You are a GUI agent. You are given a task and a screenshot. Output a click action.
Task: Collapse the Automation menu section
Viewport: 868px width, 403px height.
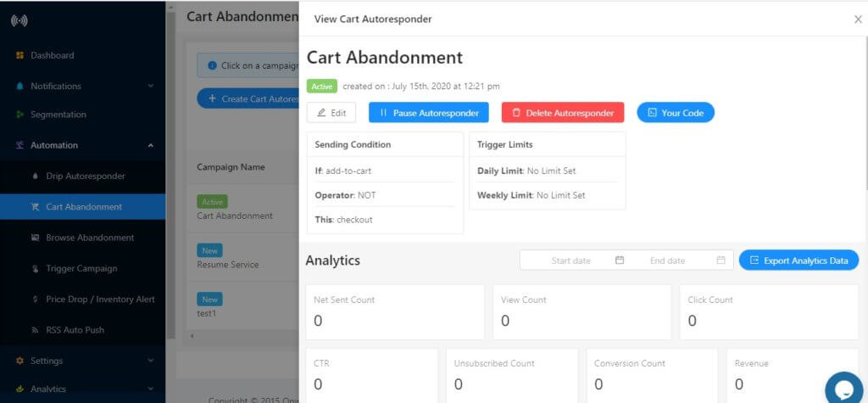(x=151, y=146)
